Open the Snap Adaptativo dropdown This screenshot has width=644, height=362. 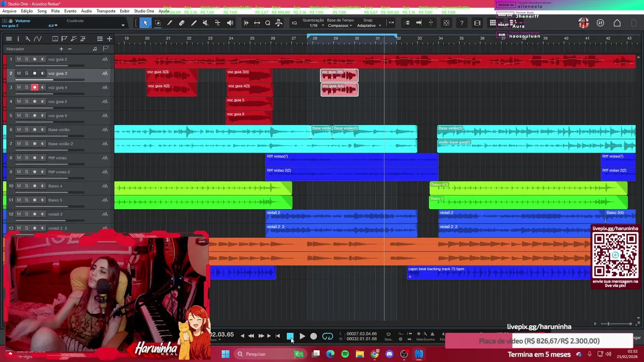pyautogui.click(x=368, y=26)
